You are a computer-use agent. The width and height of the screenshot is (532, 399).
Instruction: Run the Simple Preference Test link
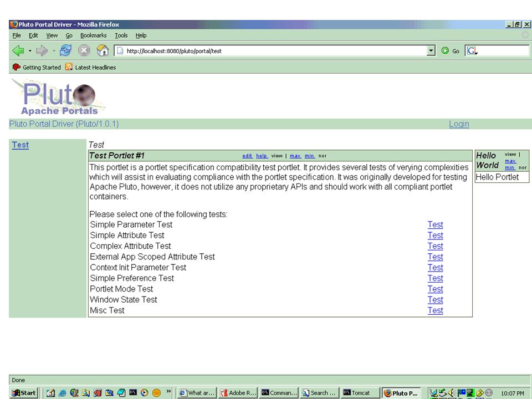[436, 278]
